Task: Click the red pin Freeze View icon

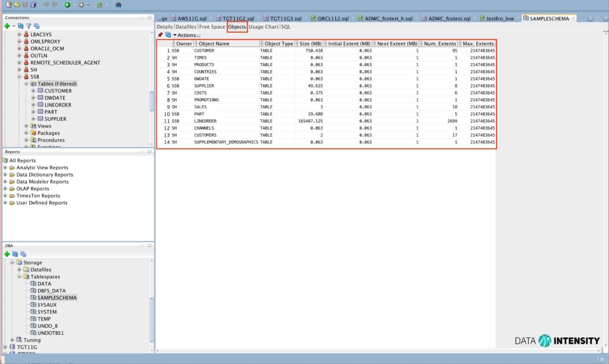Action: click(x=160, y=35)
